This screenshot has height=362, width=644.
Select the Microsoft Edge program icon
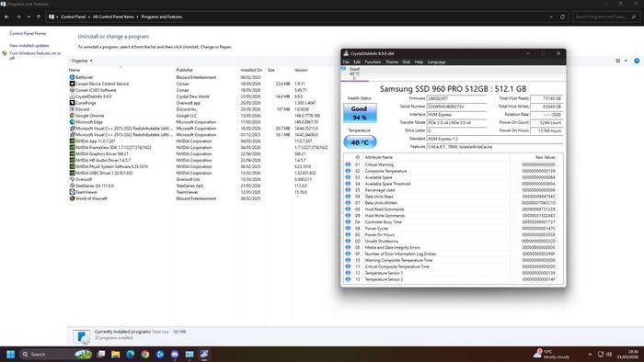[x=72, y=122]
